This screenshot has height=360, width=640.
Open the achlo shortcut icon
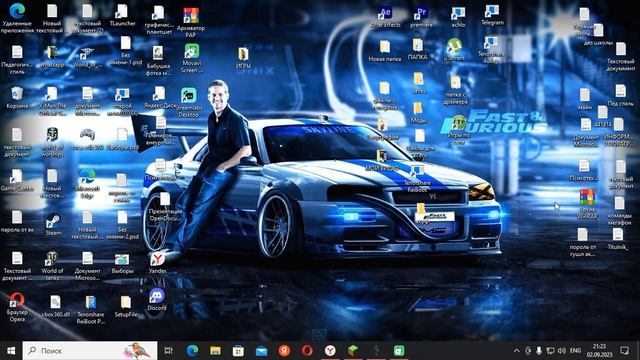point(458,17)
